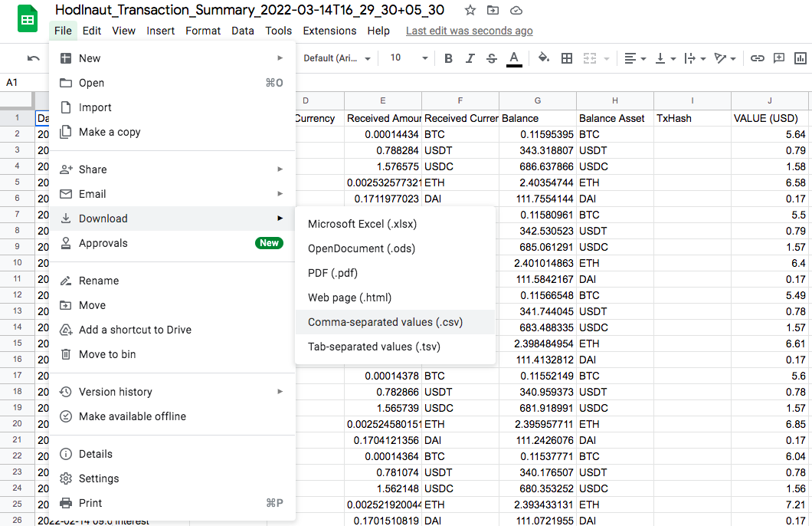Click the insert link icon

click(x=757, y=58)
